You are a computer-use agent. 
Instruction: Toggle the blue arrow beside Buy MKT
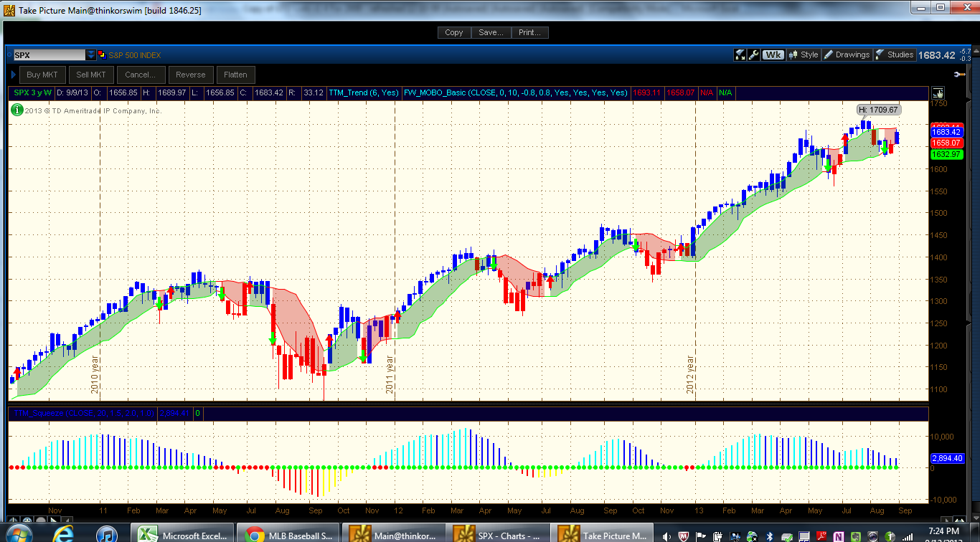(x=14, y=75)
